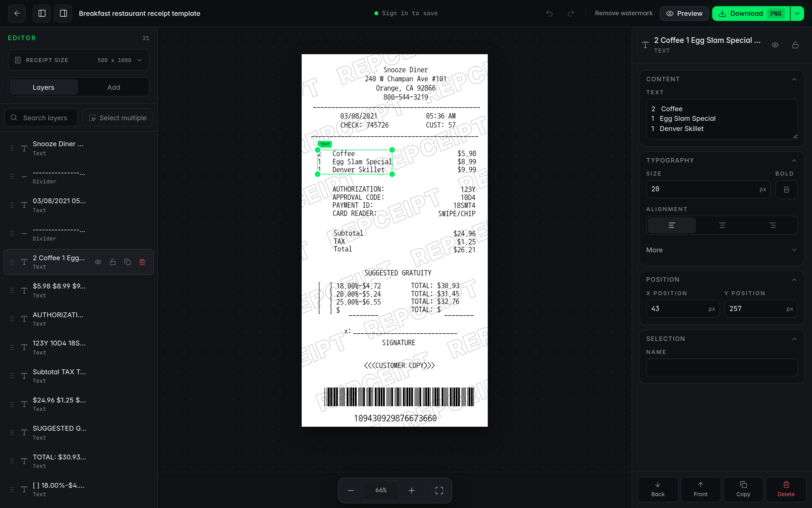Toggle bold text formatting

pos(787,189)
